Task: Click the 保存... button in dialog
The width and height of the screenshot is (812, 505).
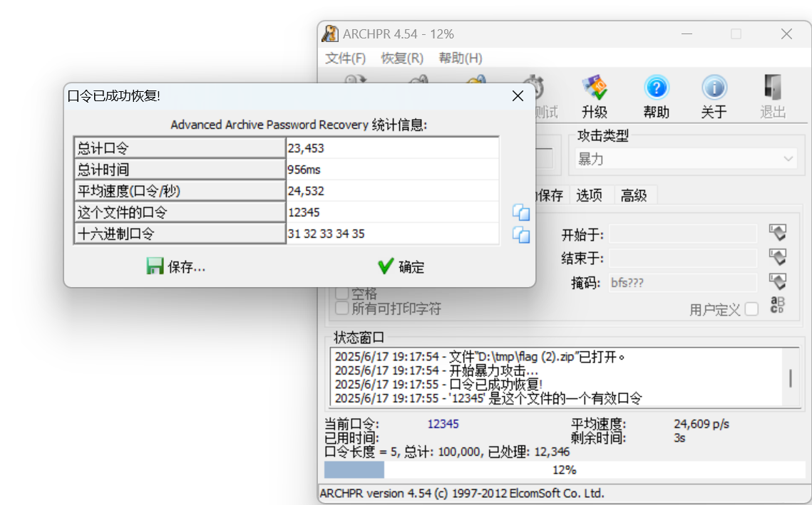Action: tap(175, 266)
